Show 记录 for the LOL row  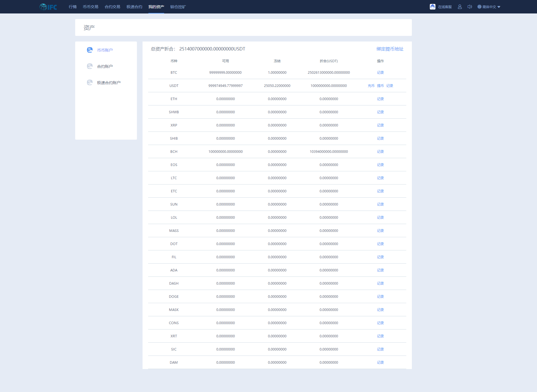point(380,217)
